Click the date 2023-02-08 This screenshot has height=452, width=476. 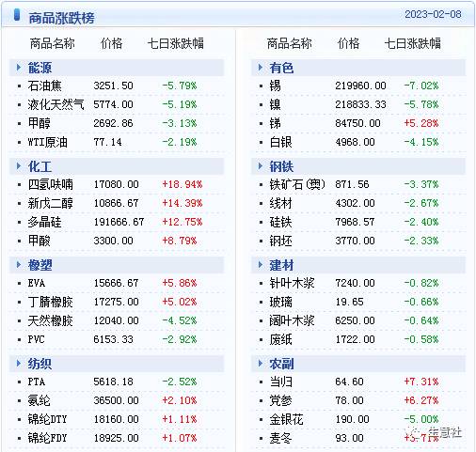(433, 14)
